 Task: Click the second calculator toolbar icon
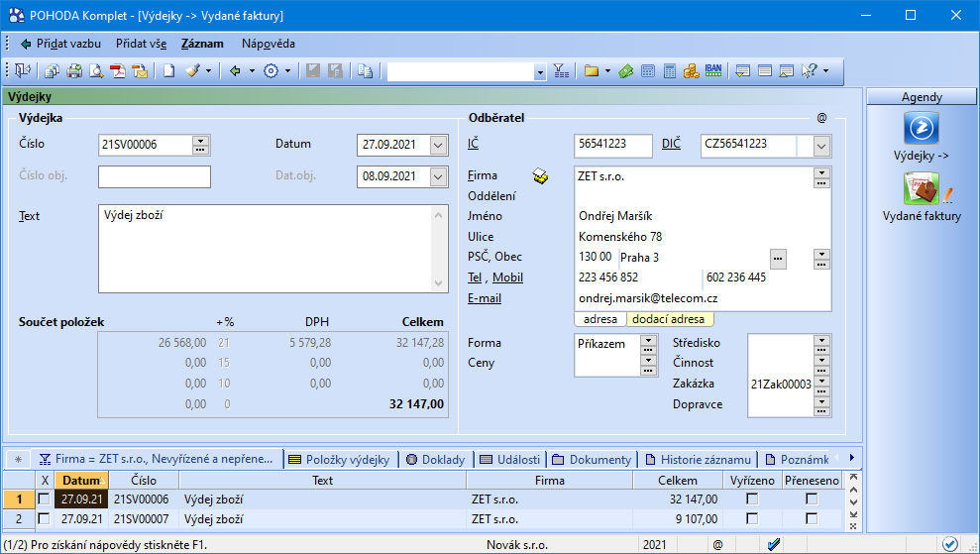670,71
